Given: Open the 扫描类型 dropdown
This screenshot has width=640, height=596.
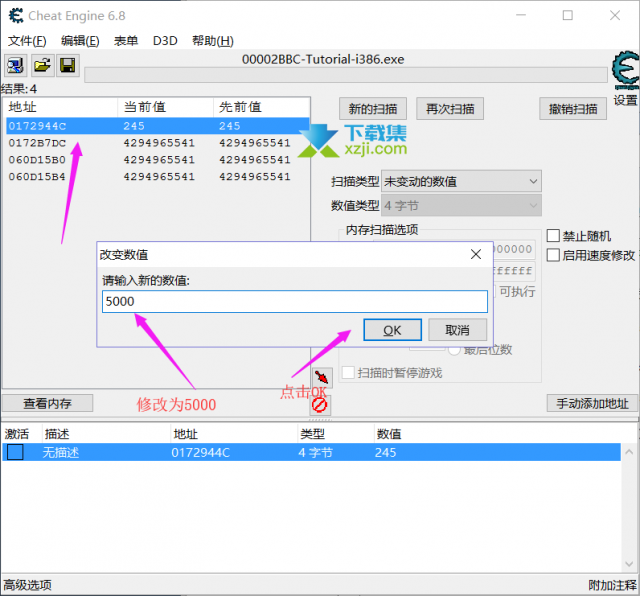Looking at the screenshot, I should click(x=461, y=181).
